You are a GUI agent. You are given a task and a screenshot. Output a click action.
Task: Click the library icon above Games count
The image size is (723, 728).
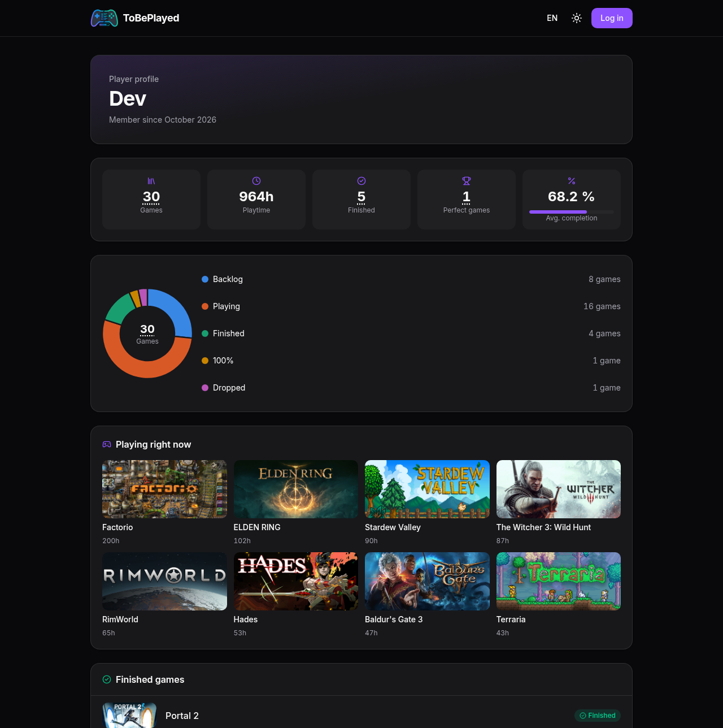tap(151, 181)
